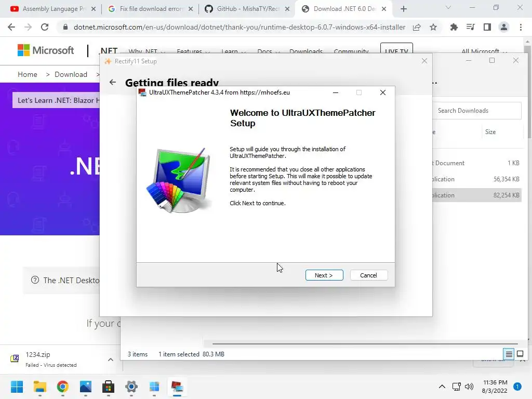Expand options for 1234.zip download
Viewport: 532px width, 399px height.
pos(111,360)
